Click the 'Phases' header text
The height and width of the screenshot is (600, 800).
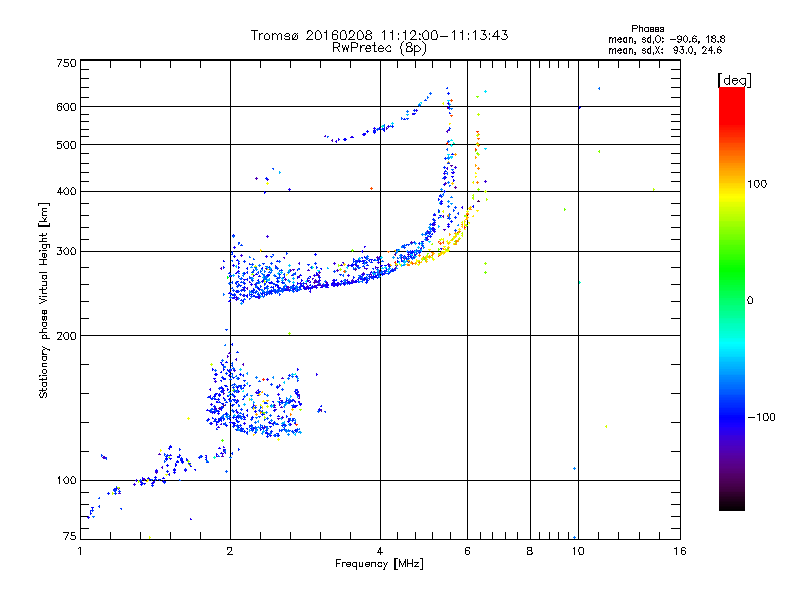click(647, 29)
